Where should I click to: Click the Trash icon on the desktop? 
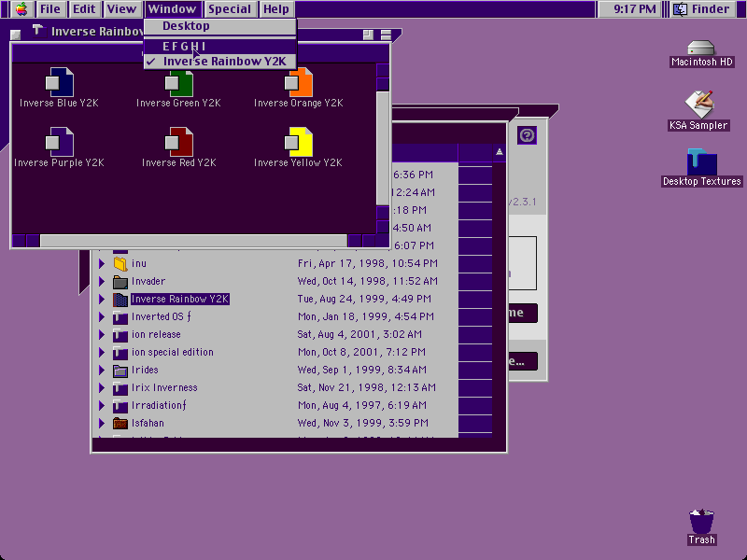pos(702,521)
